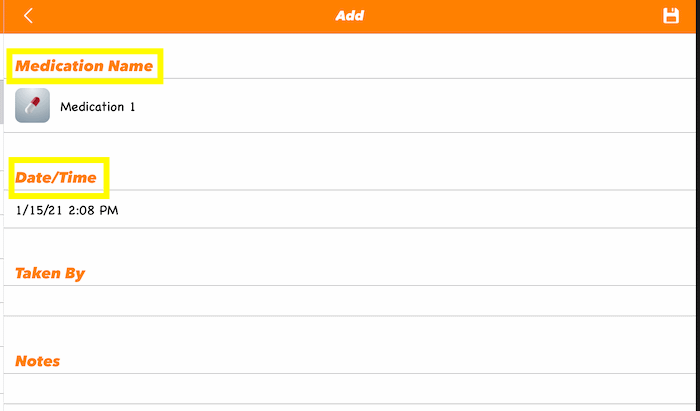Click the "Notes" section heading
The image size is (700, 411).
38,361
